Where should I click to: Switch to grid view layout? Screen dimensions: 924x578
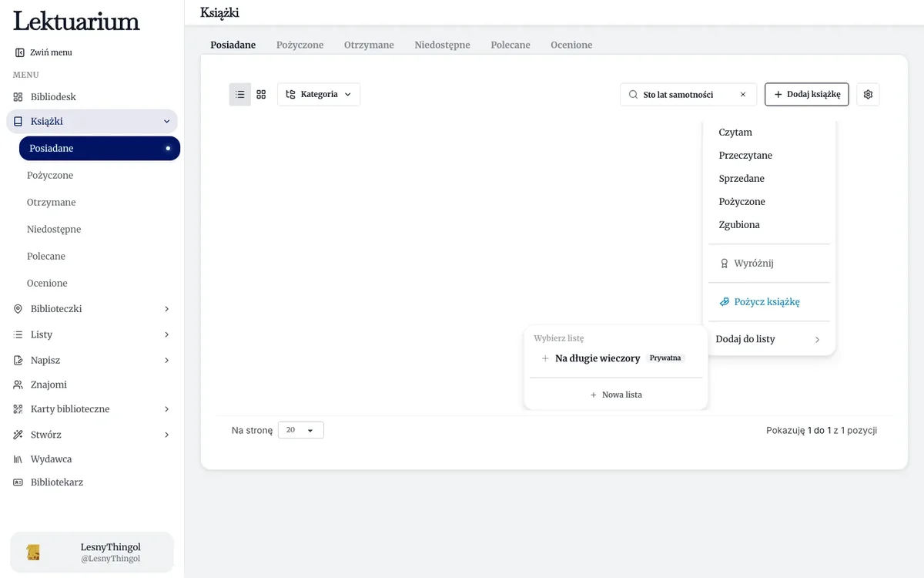point(261,94)
